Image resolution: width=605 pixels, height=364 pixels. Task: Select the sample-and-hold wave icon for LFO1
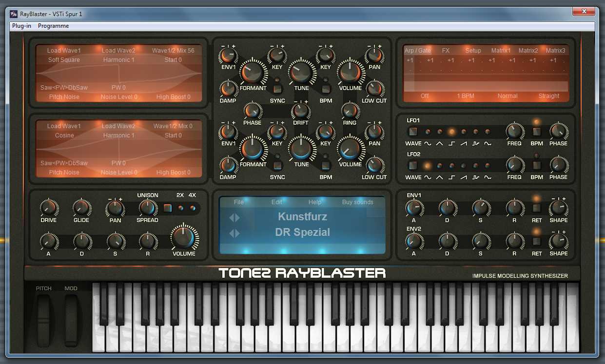(x=476, y=144)
